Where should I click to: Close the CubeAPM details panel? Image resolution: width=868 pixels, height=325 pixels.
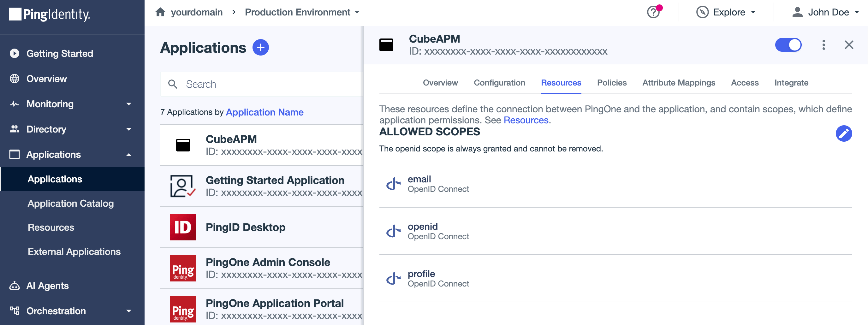point(849,45)
